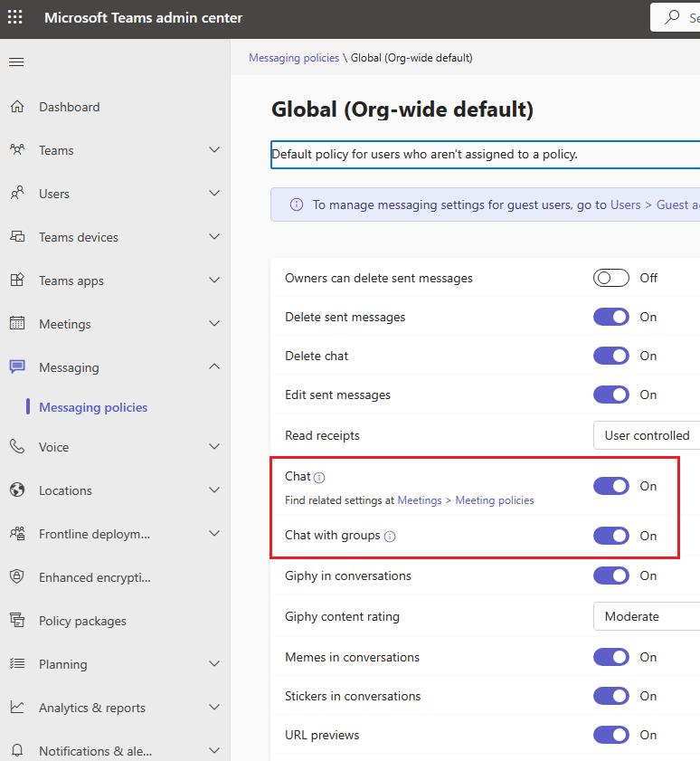
Task: Open the Read receipts dropdown
Action: tap(647, 435)
